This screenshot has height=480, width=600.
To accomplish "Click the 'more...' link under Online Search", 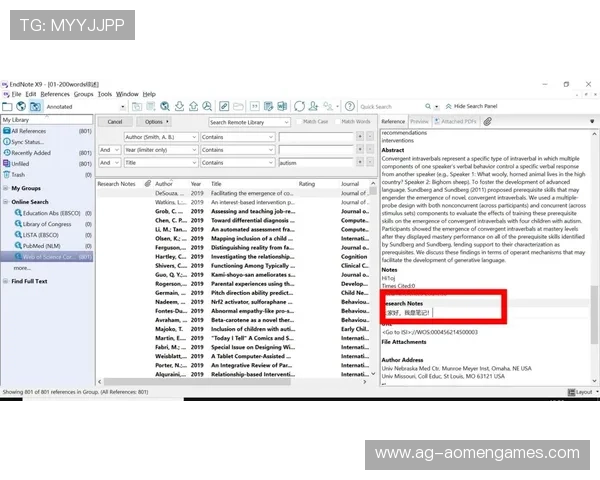I will (22, 268).
